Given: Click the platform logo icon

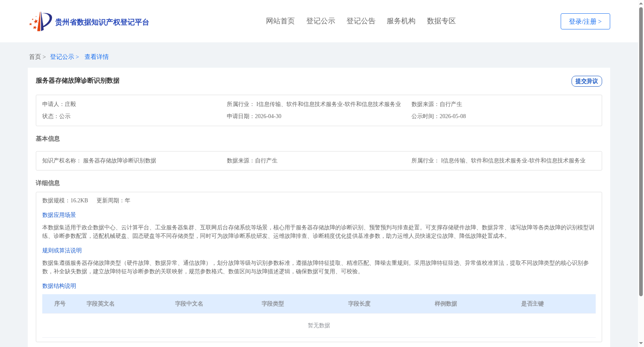Looking at the screenshot, I should (x=41, y=21).
